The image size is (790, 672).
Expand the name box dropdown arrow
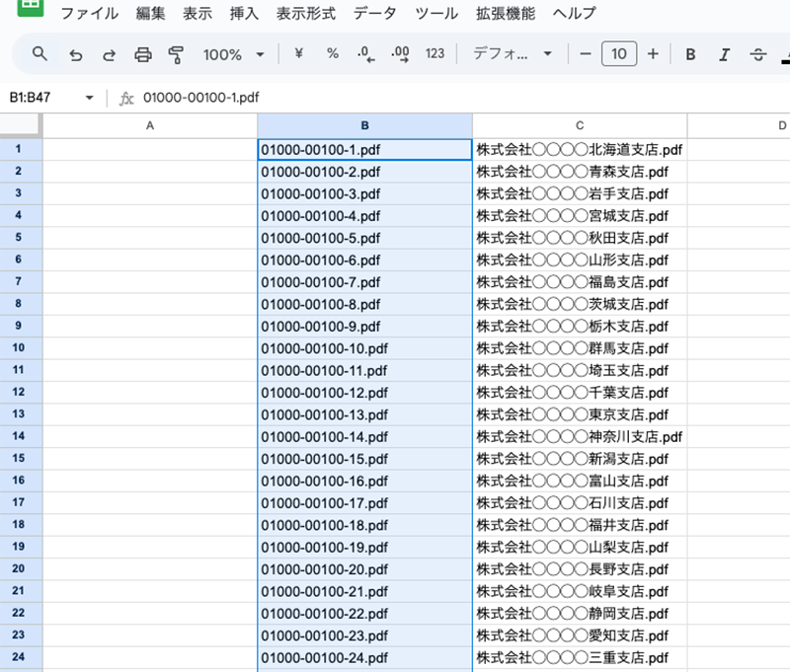pos(89,98)
